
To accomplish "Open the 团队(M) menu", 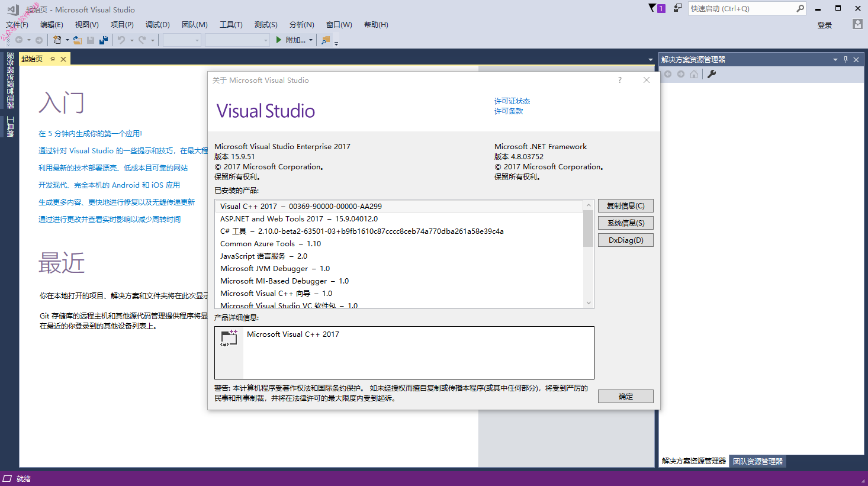I will point(195,25).
